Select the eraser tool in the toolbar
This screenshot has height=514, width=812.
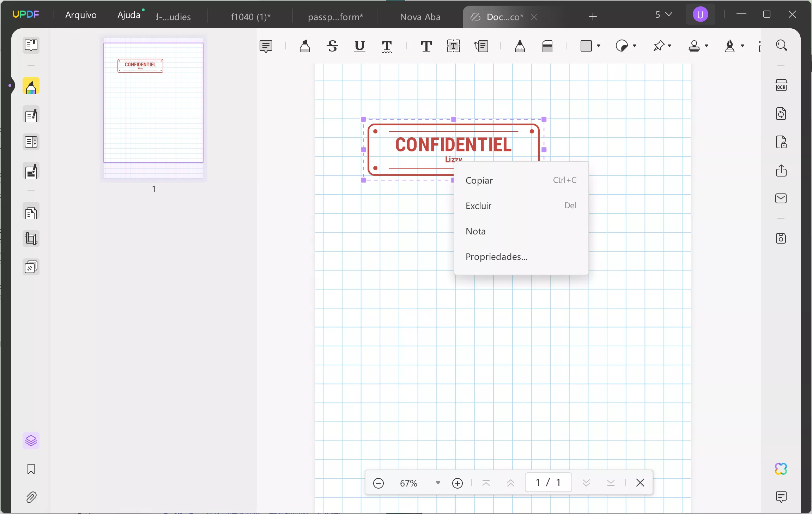[547, 46]
